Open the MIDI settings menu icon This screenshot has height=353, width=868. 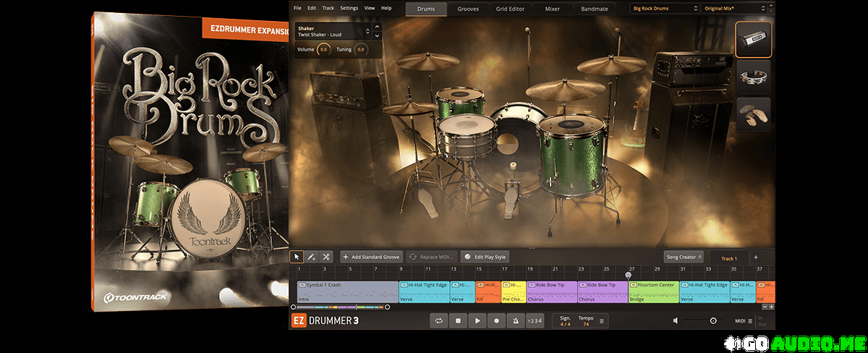(x=750, y=320)
